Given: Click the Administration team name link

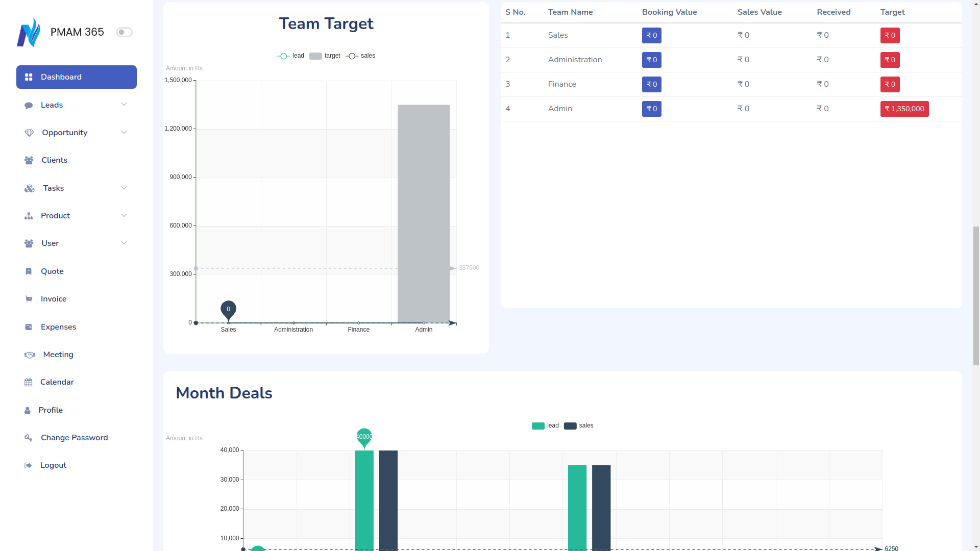Looking at the screenshot, I should [x=575, y=60].
